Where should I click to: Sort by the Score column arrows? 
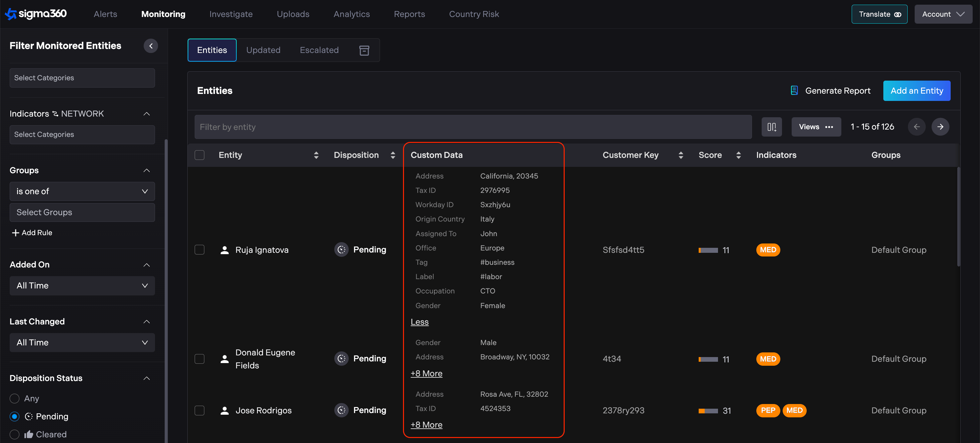pos(738,155)
